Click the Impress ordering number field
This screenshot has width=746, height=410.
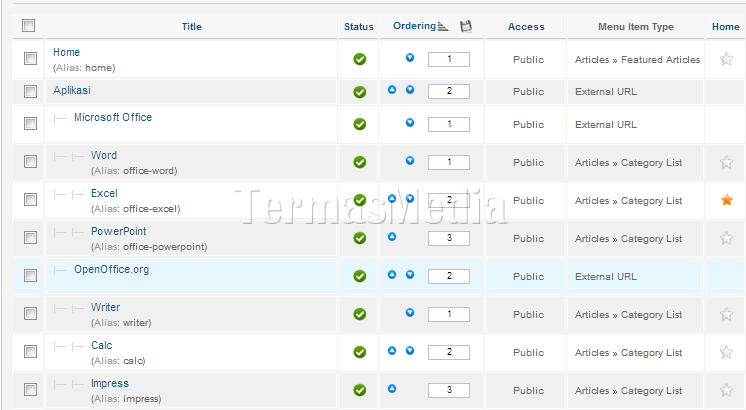(449, 390)
